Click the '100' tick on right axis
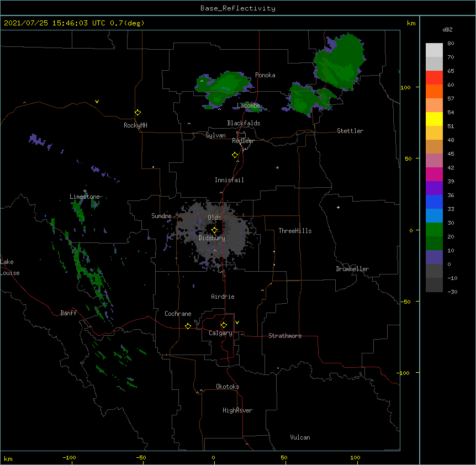The height and width of the screenshot is (465, 476). (405, 87)
